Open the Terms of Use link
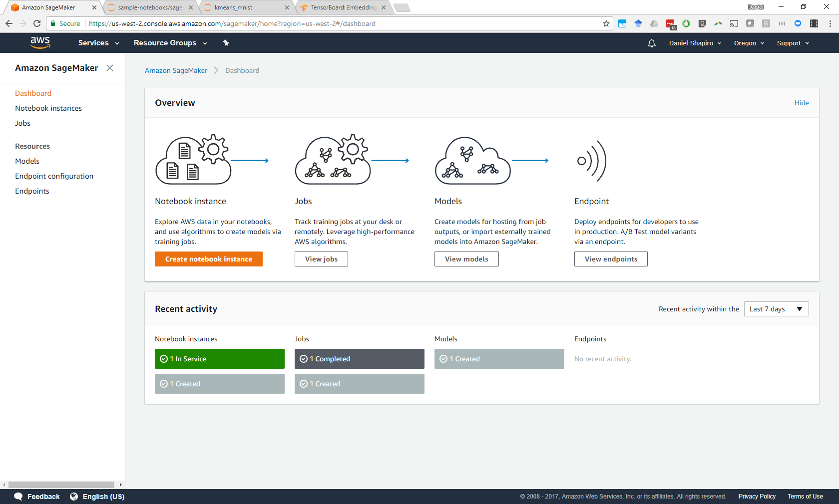 805,497
